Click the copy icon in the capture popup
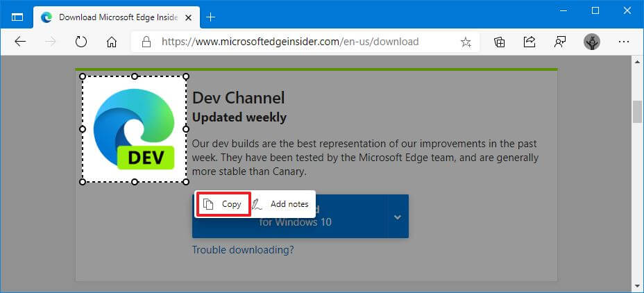644x293 pixels. click(209, 204)
